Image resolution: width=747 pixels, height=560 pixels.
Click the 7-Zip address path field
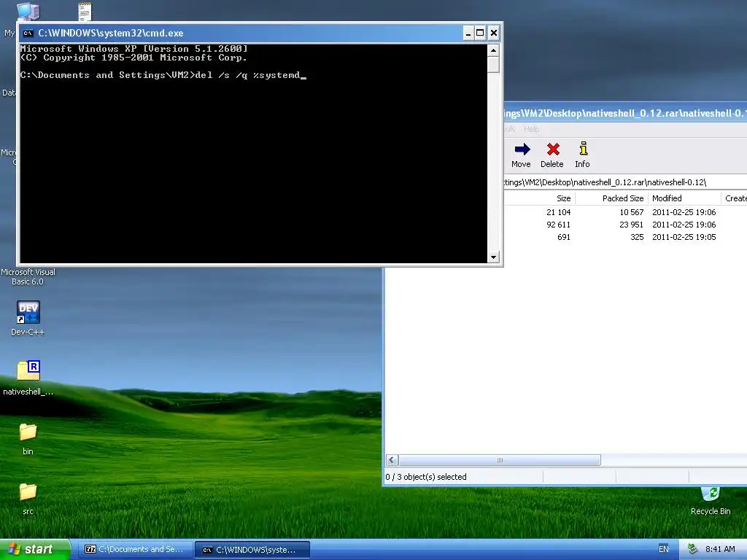point(625,182)
